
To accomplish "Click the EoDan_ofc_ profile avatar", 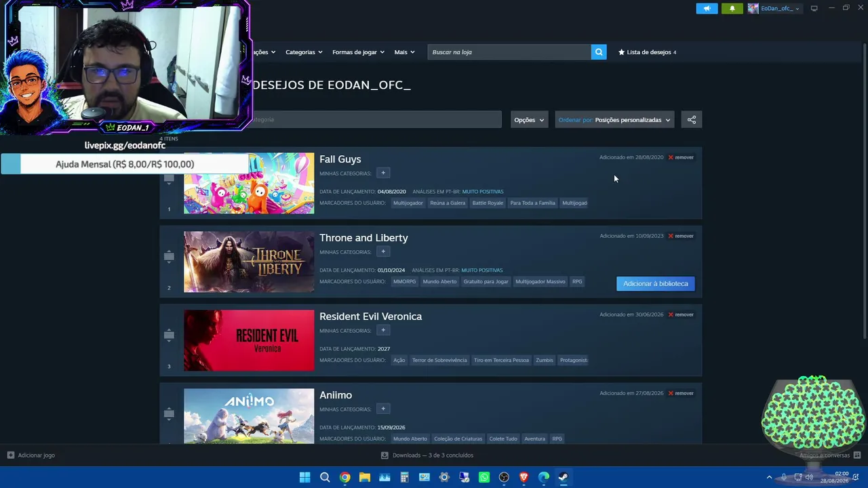I will [x=753, y=8].
